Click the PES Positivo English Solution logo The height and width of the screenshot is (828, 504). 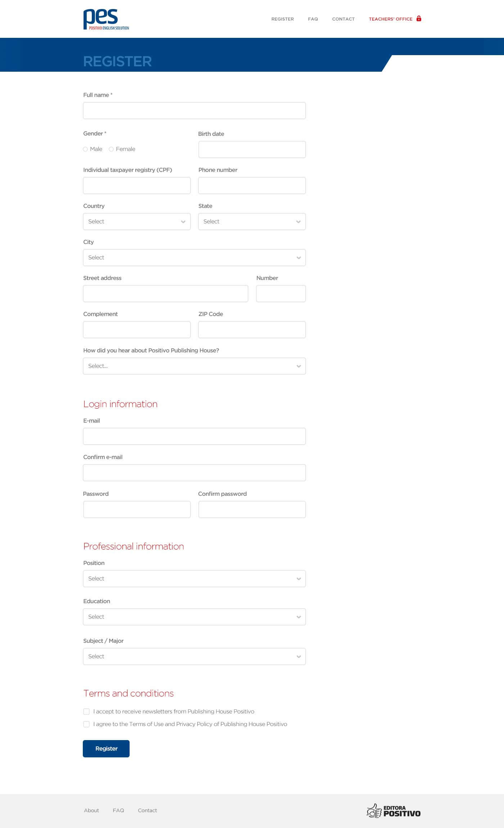click(106, 19)
